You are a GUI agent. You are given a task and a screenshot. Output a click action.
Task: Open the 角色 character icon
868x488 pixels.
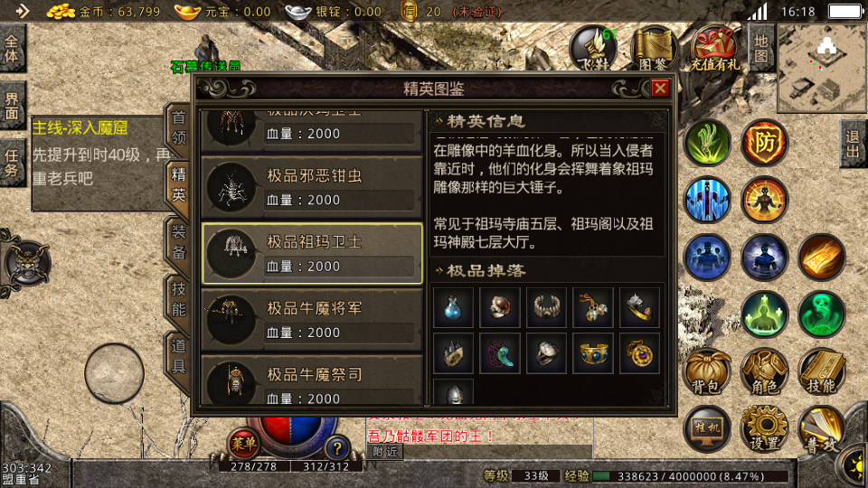[765, 371]
